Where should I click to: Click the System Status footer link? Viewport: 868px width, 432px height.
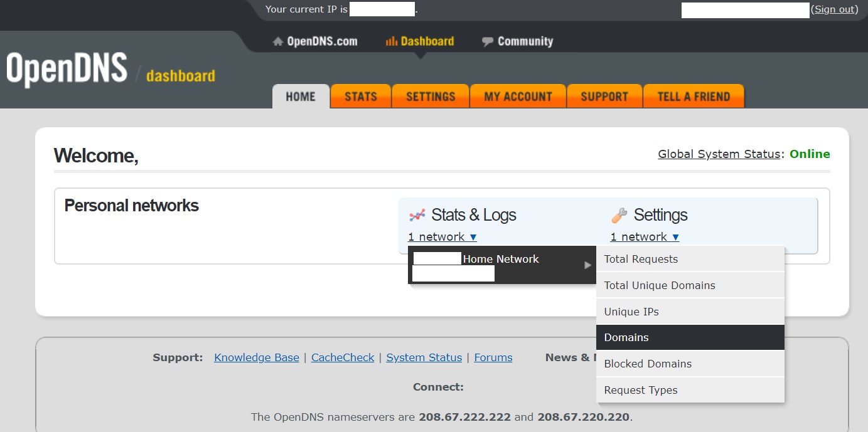click(424, 357)
